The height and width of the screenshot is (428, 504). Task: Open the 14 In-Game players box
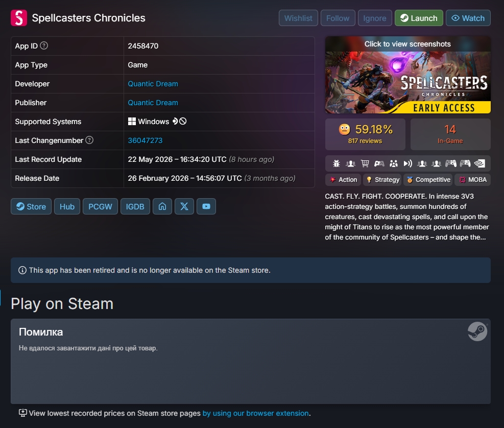[451, 134]
